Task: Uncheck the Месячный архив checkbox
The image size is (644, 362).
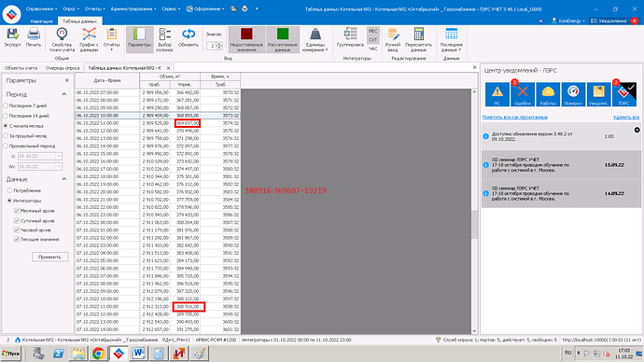Action: coord(17,211)
